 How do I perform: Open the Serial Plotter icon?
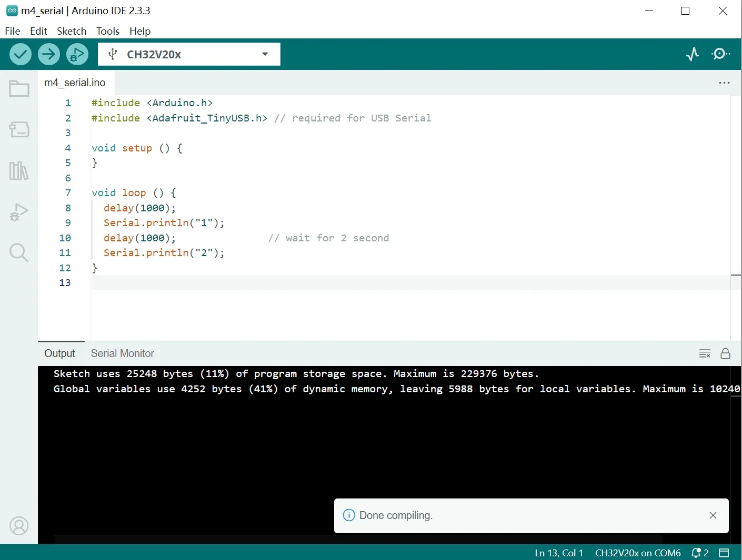pos(693,54)
